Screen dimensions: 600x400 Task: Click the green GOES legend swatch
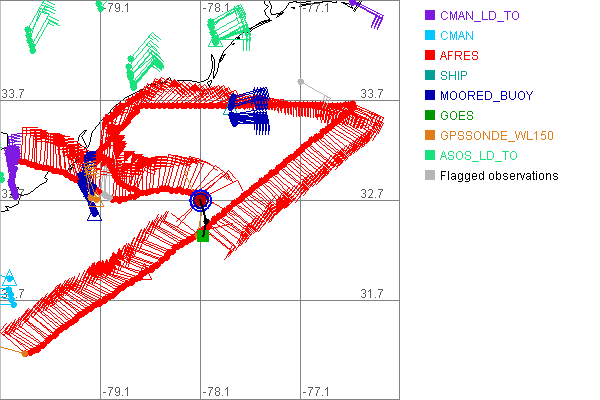click(430, 116)
